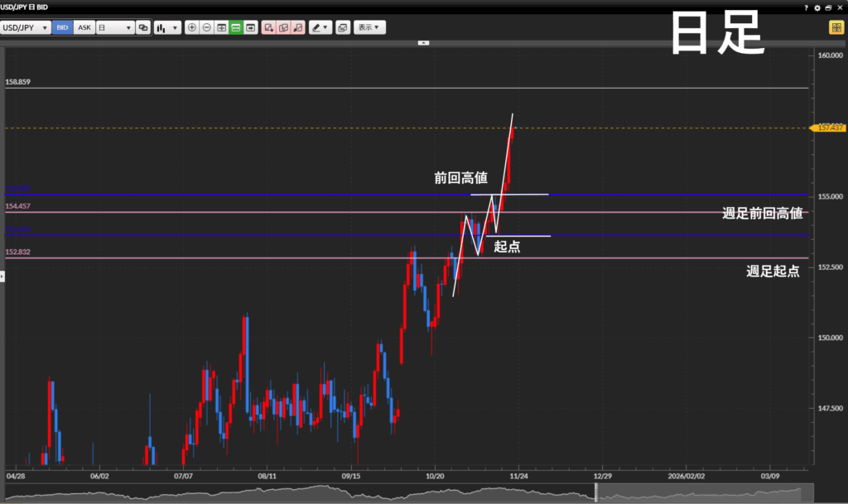Click the 157.437 current price marker on axis
848x504 pixels.
829,127
